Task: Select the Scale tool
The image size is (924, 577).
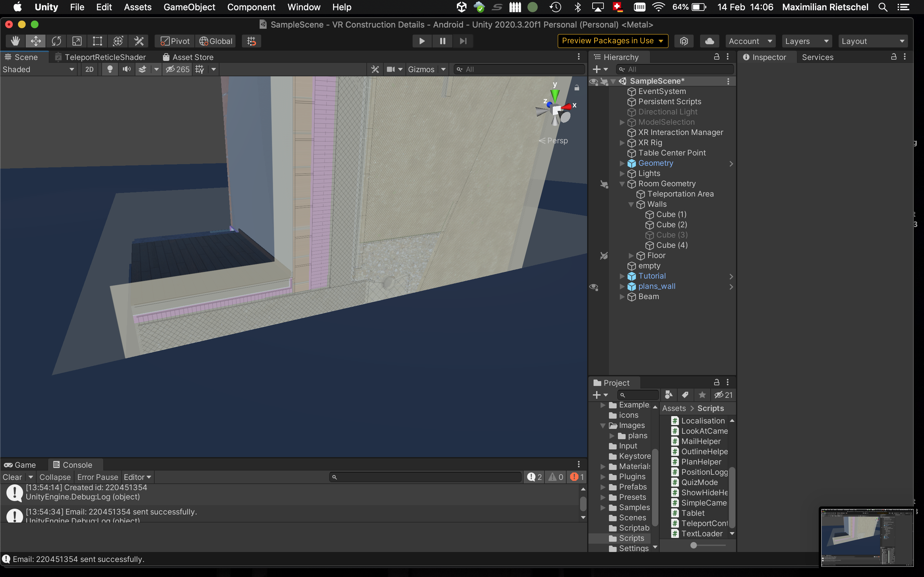Action: click(x=77, y=41)
